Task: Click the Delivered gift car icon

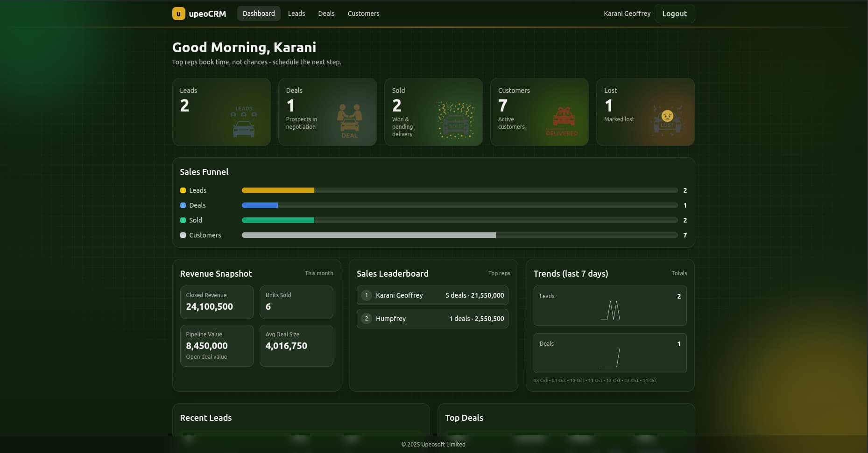Action: tap(562, 122)
